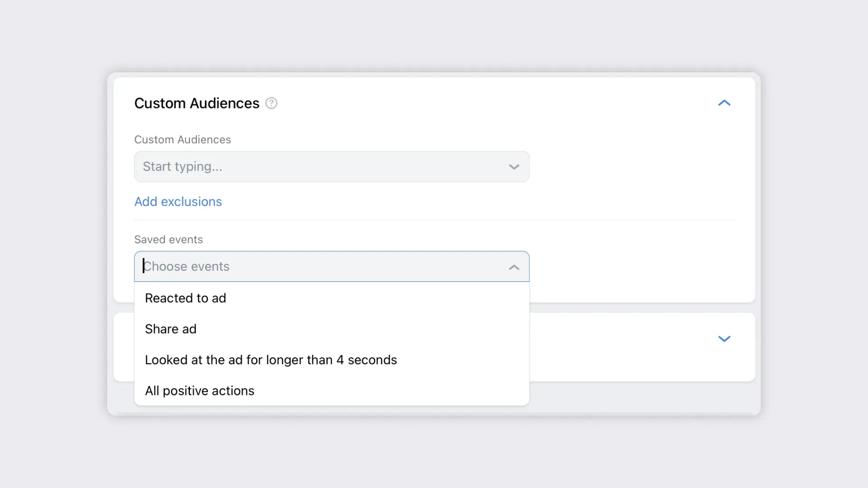Click the text cursor in Choose events
The image size is (868, 488).
pyautogui.click(x=144, y=266)
